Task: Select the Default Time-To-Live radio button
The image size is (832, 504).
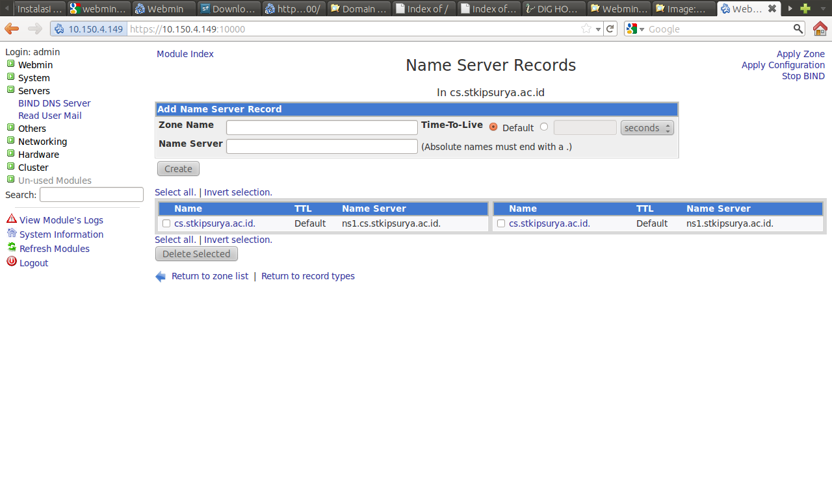Action: 493,127
